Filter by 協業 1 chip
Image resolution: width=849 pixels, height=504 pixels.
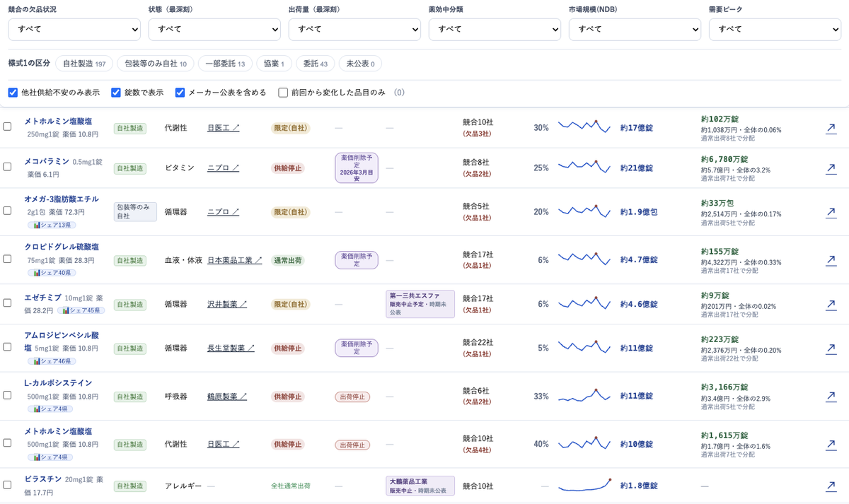(274, 64)
